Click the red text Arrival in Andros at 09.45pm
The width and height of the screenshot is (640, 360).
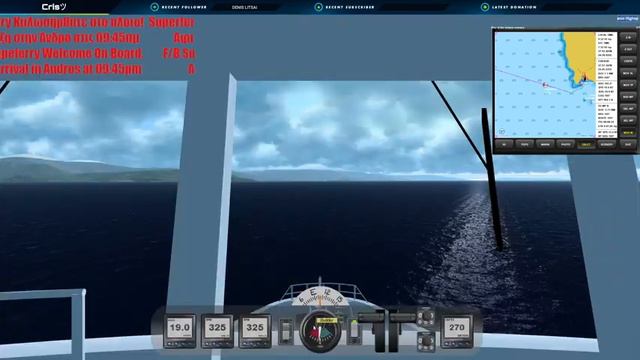[71, 69]
